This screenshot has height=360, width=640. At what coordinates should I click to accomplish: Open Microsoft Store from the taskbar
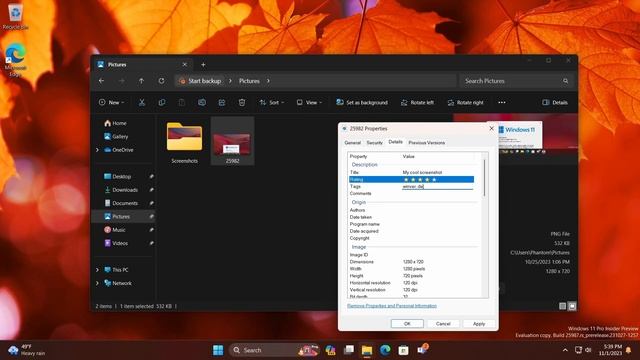tap(403, 350)
